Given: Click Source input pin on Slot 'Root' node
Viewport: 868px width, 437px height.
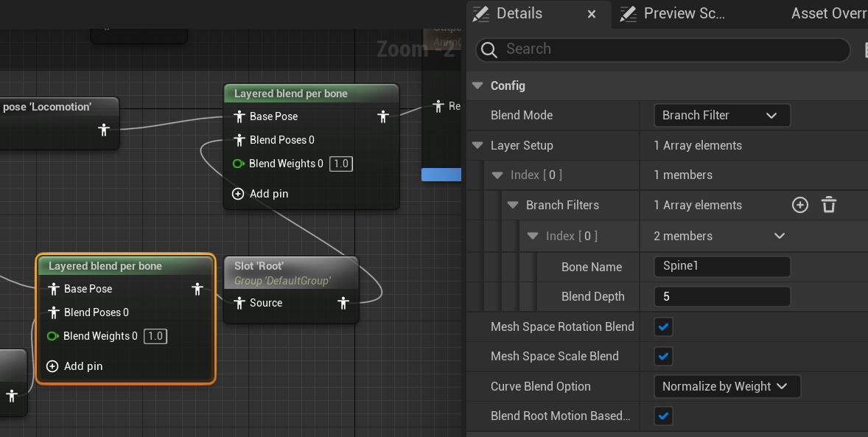Looking at the screenshot, I should pyautogui.click(x=239, y=303).
